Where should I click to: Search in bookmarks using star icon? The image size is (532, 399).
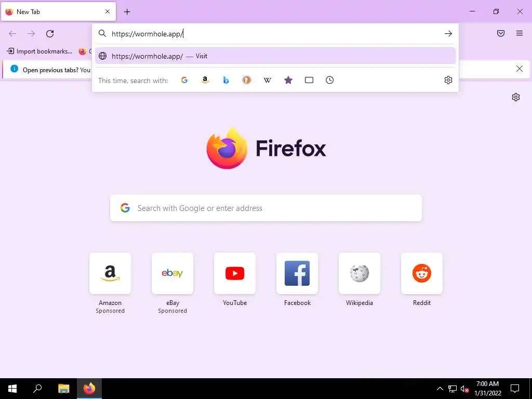[288, 80]
